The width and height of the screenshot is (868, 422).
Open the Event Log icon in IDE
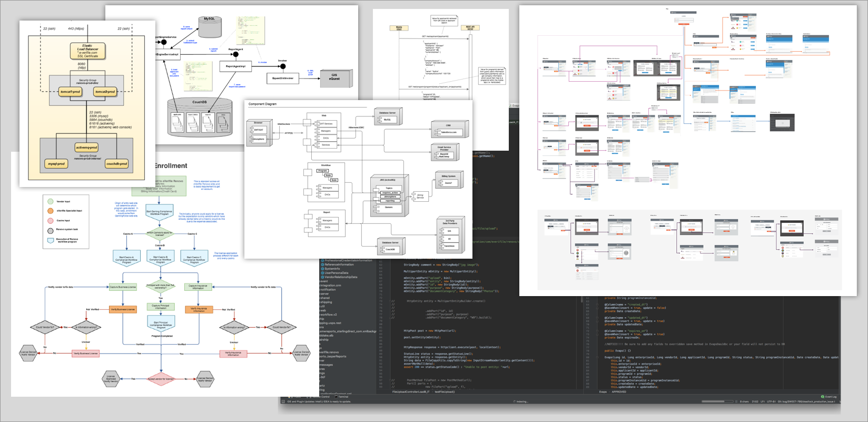[823, 397]
